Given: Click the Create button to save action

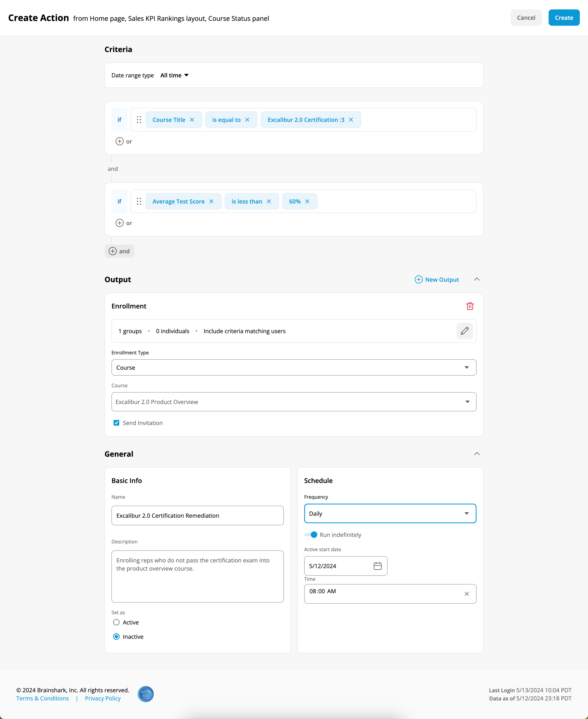Looking at the screenshot, I should (x=563, y=17).
